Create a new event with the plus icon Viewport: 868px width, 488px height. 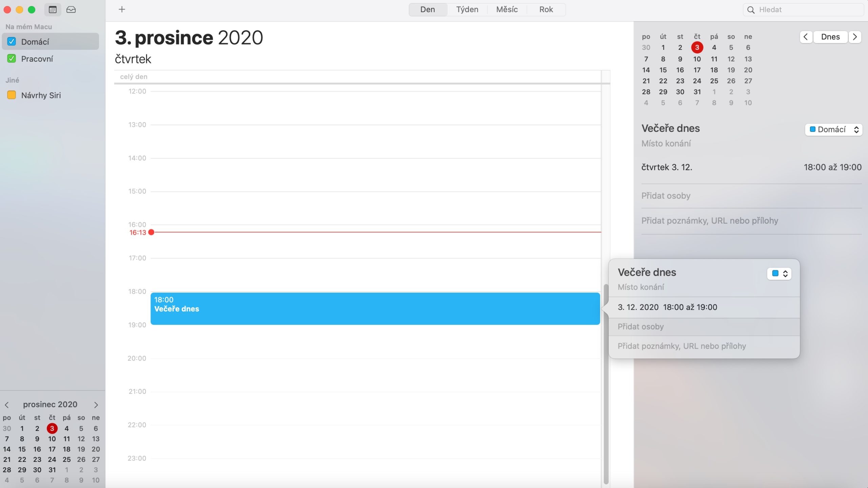click(x=122, y=9)
